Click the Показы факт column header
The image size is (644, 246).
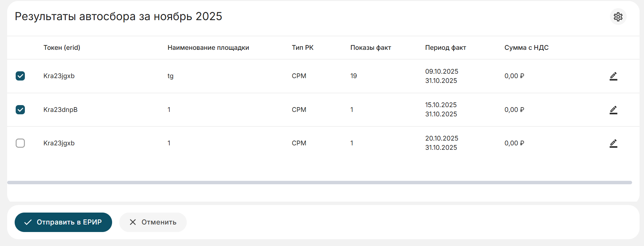[370, 47]
